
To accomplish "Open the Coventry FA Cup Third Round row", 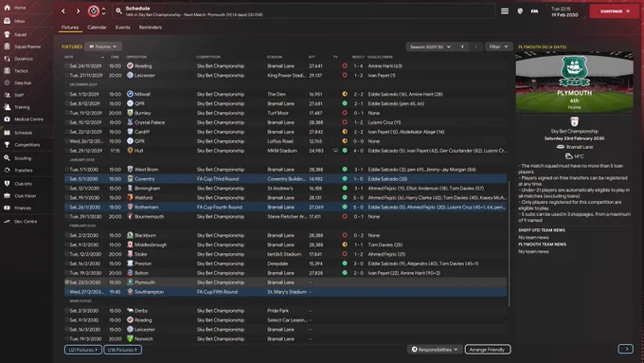I will 285,179.
